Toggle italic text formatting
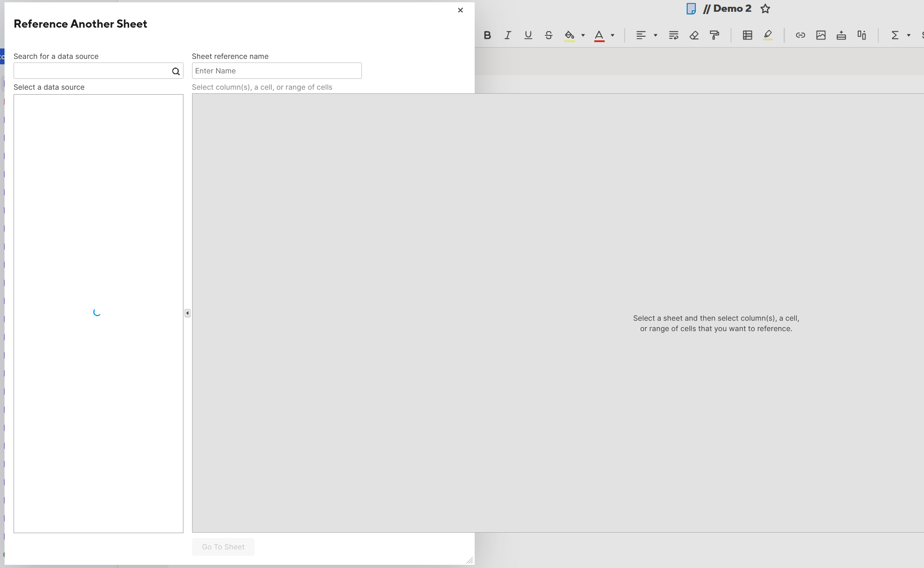 [508, 35]
